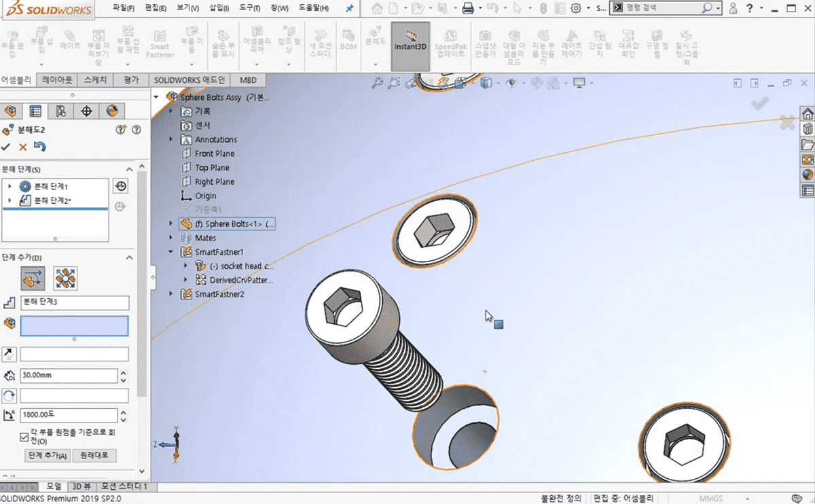Switch to the 3D 뷰 bottom tab
Viewport: 815px width, 504px height.
coord(81,486)
